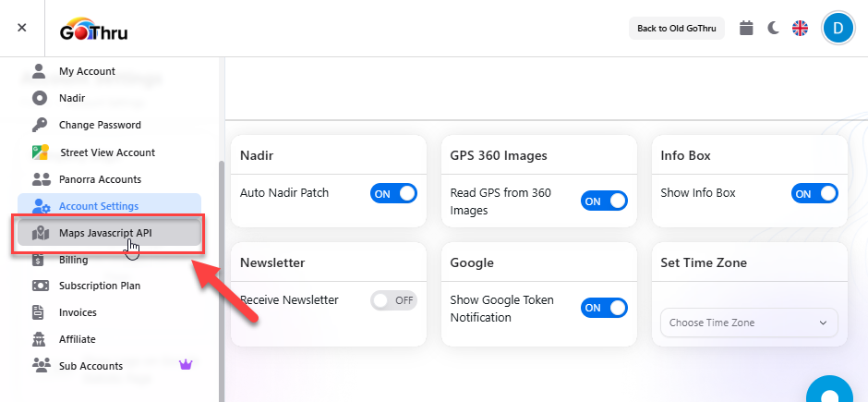Click the sidebar vertical scrollbar
Screen dimensions: 868x402
coord(221,277)
